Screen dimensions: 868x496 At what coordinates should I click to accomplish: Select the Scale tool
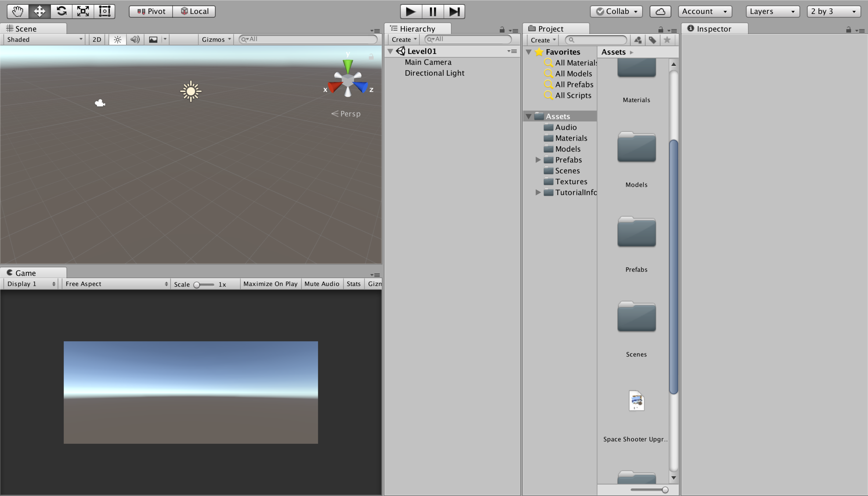coord(83,11)
